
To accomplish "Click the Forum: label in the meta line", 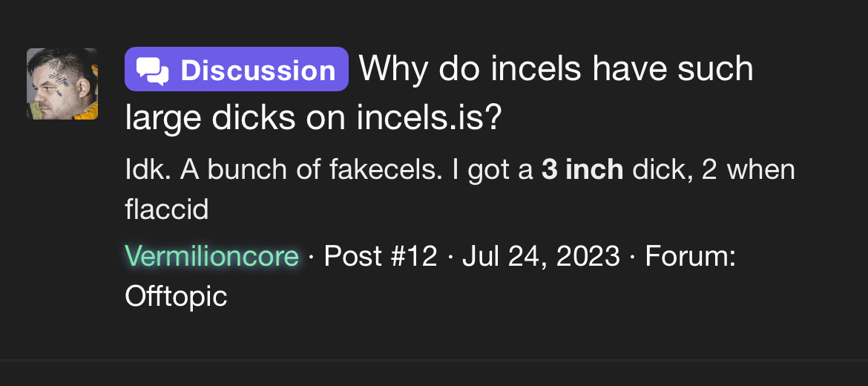I will click(690, 256).
